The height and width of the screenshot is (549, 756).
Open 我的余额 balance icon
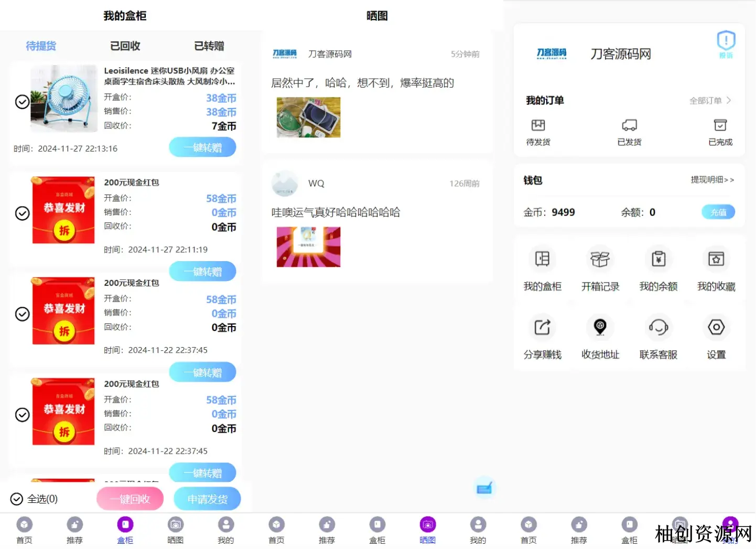[x=658, y=259]
